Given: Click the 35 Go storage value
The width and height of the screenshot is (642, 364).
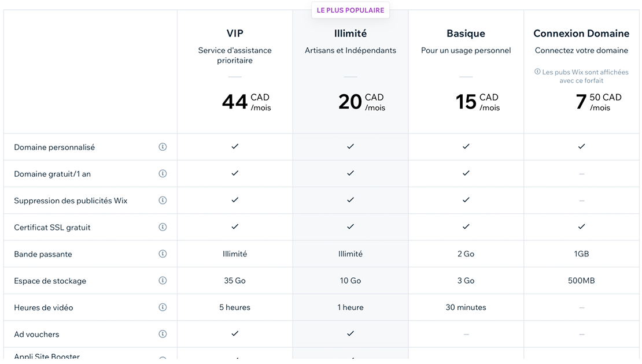Looking at the screenshot, I should pos(235,281).
